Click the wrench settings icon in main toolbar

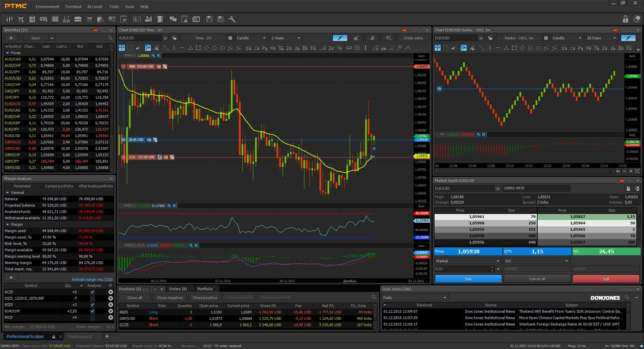(x=232, y=19)
